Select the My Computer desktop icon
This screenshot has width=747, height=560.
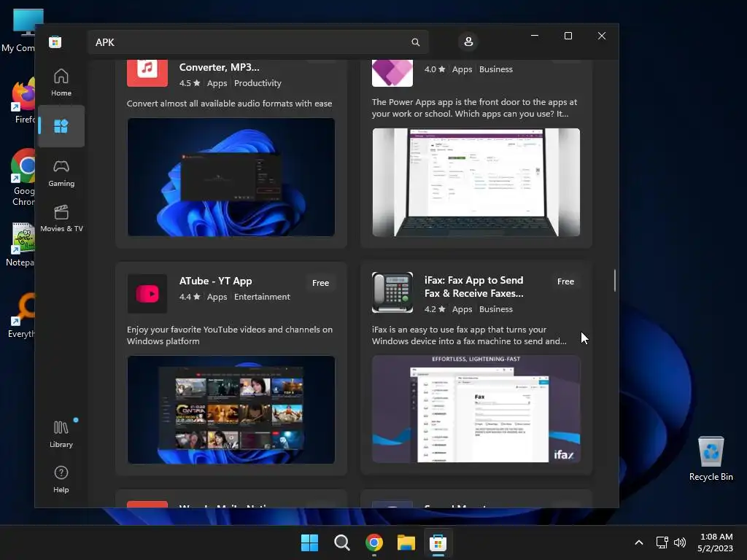[x=18, y=31]
